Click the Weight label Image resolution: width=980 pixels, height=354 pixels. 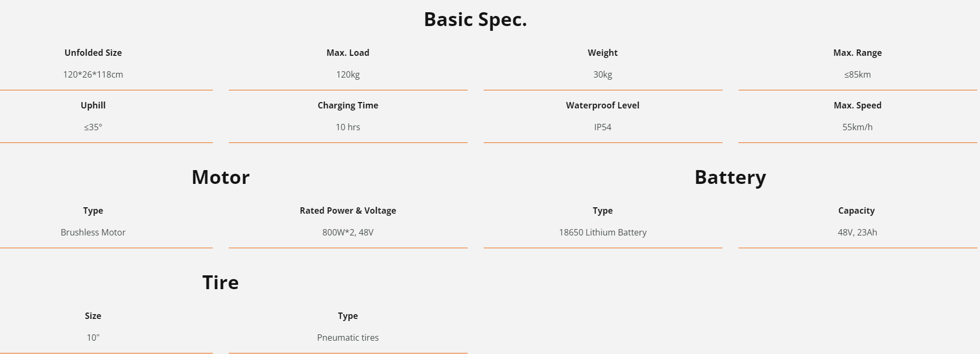tap(603, 53)
